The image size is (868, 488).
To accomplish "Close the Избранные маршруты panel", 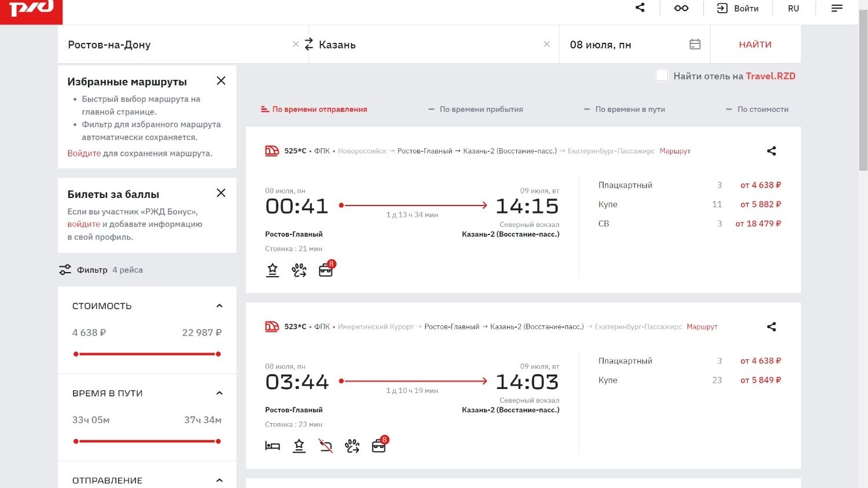I will [221, 81].
